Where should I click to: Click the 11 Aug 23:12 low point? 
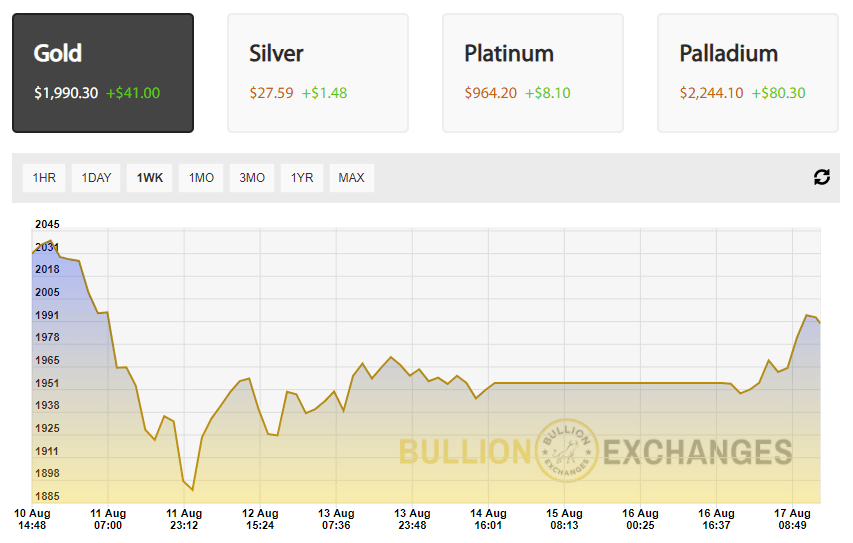point(191,489)
